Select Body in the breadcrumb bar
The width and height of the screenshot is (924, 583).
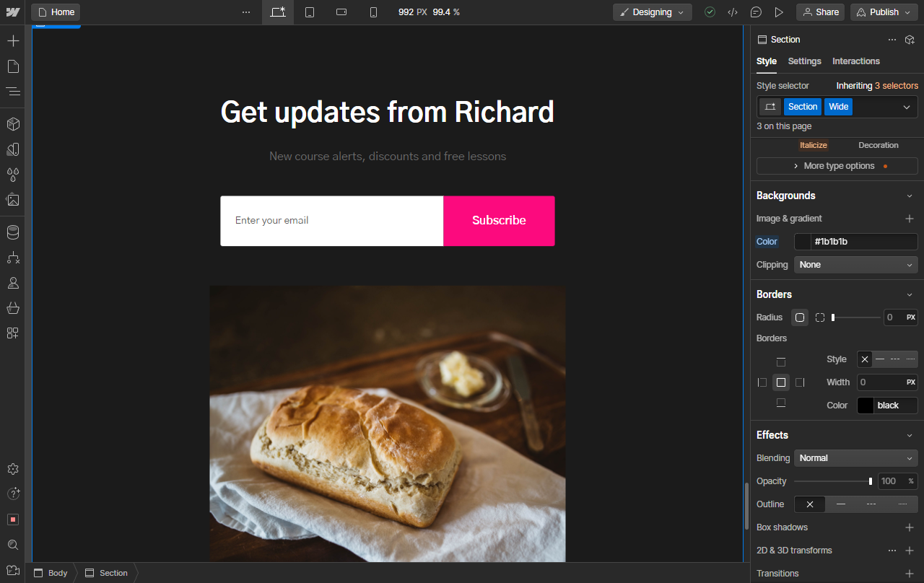(x=51, y=573)
